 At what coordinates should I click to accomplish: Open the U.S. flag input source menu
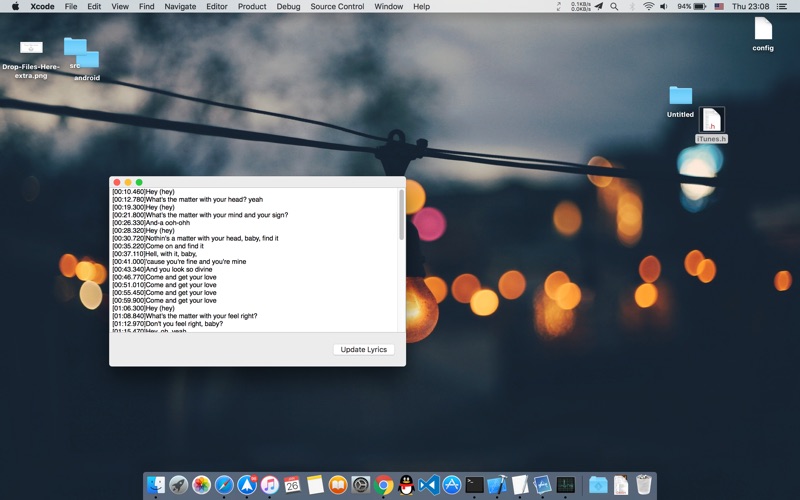click(x=719, y=7)
